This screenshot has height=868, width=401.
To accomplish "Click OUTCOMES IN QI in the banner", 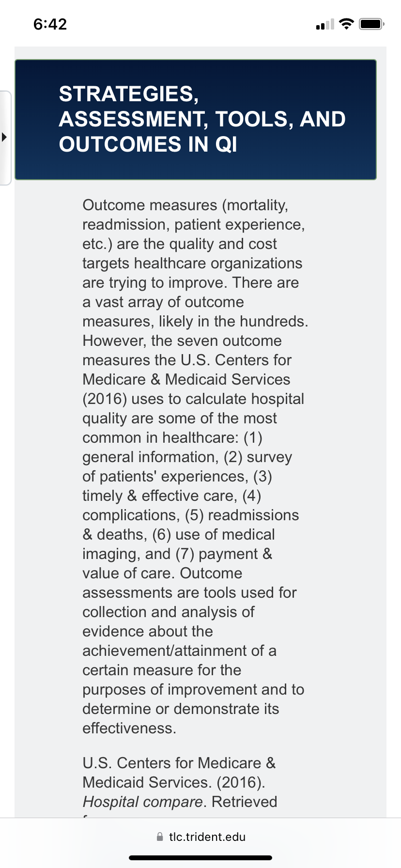I will tap(148, 144).
